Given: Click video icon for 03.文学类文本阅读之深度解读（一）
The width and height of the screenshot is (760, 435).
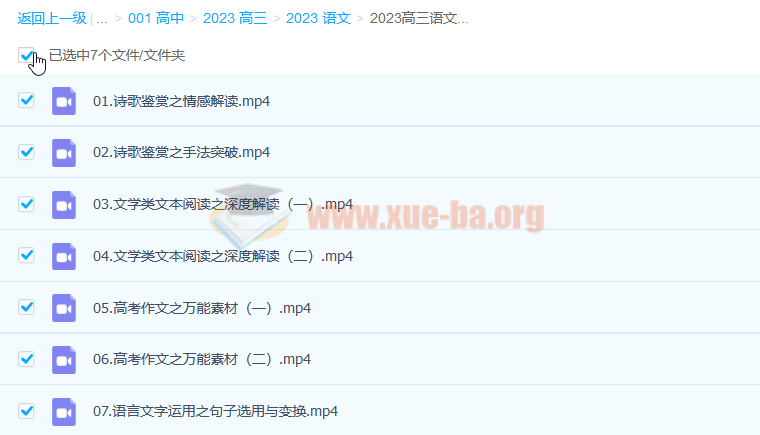Looking at the screenshot, I should tap(64, 204).
